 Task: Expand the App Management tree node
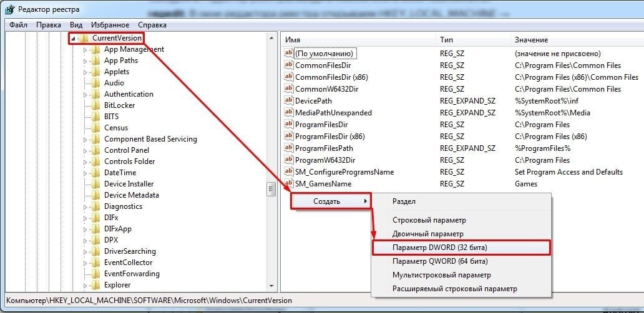coord(85,50)
